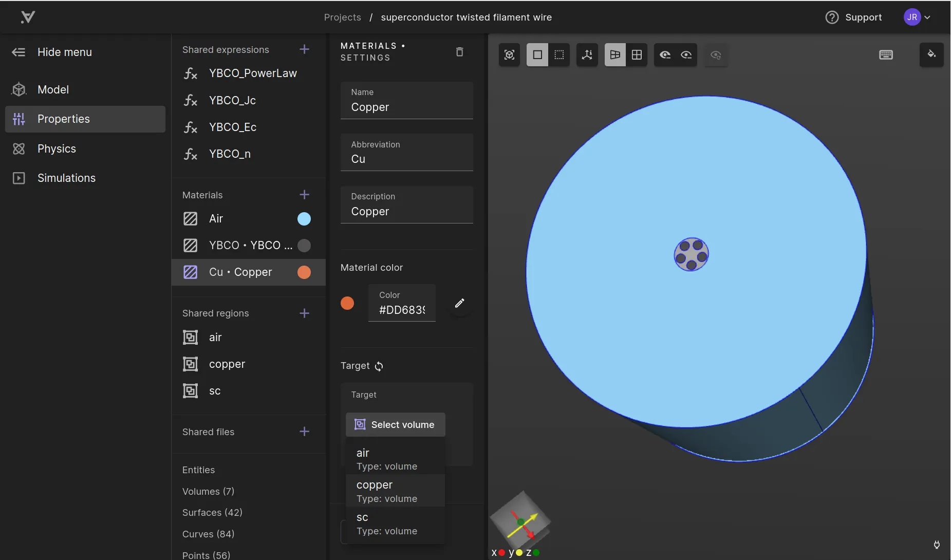
Task: Select the YBCO material row
Action: [249, 245]
